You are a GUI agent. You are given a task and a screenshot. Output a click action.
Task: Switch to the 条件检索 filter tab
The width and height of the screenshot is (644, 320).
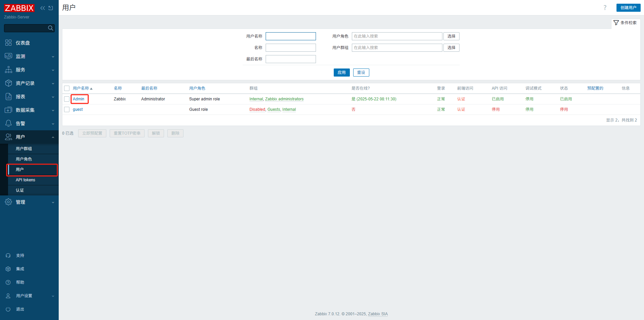(x=626, y=23)
